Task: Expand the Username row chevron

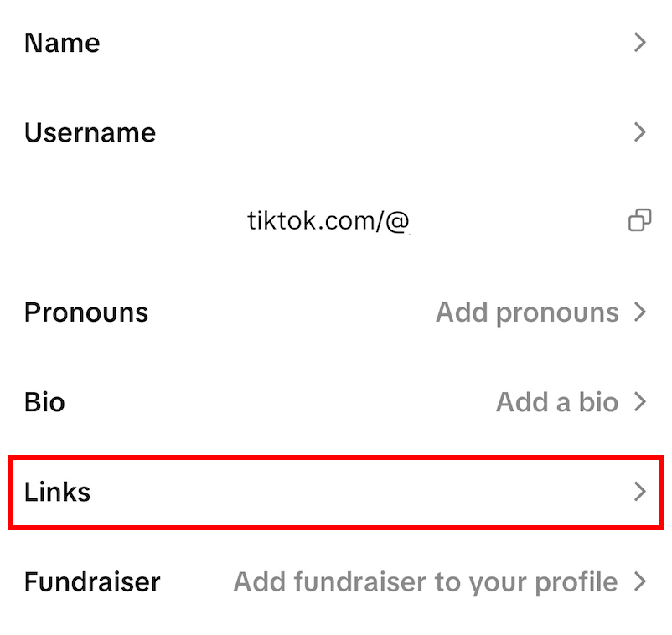Action: 639,132
